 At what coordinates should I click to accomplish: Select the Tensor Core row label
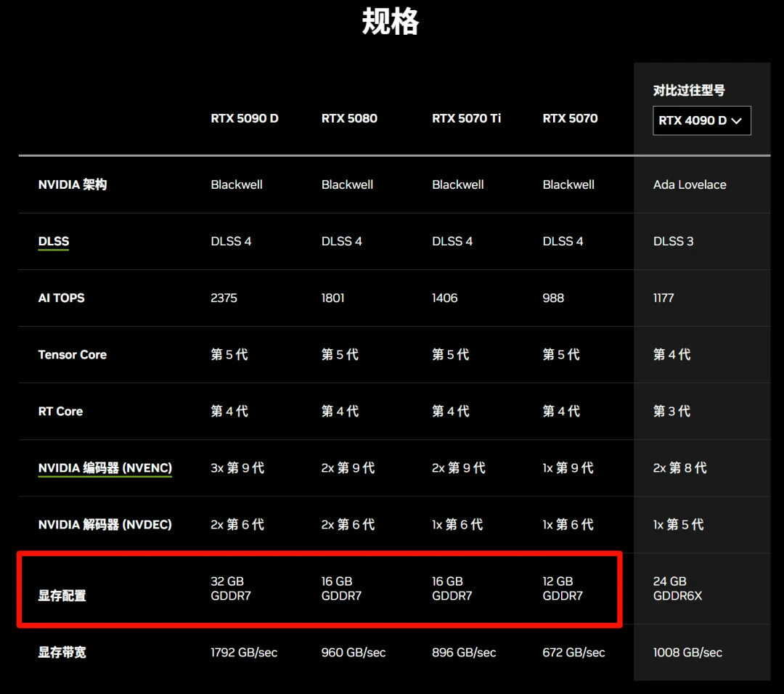(x=73, y=354)
